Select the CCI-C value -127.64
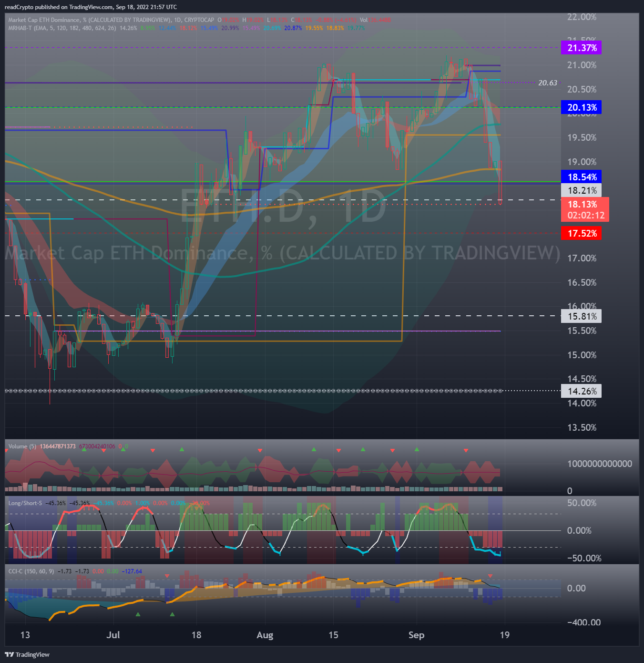 coord(132,571)
